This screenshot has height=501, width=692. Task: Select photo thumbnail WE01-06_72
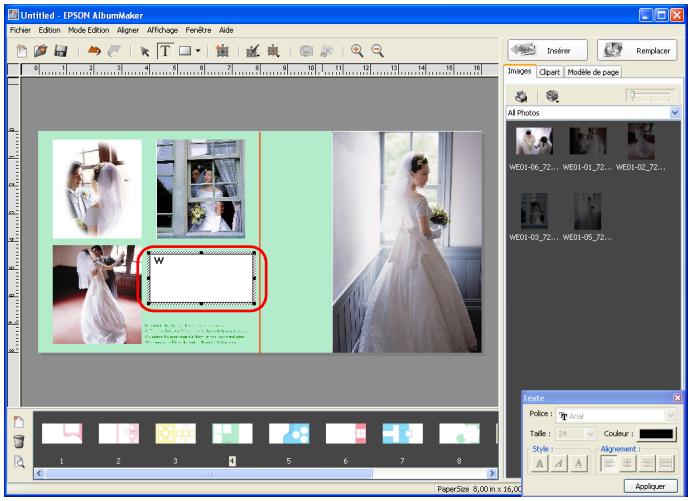534,141
